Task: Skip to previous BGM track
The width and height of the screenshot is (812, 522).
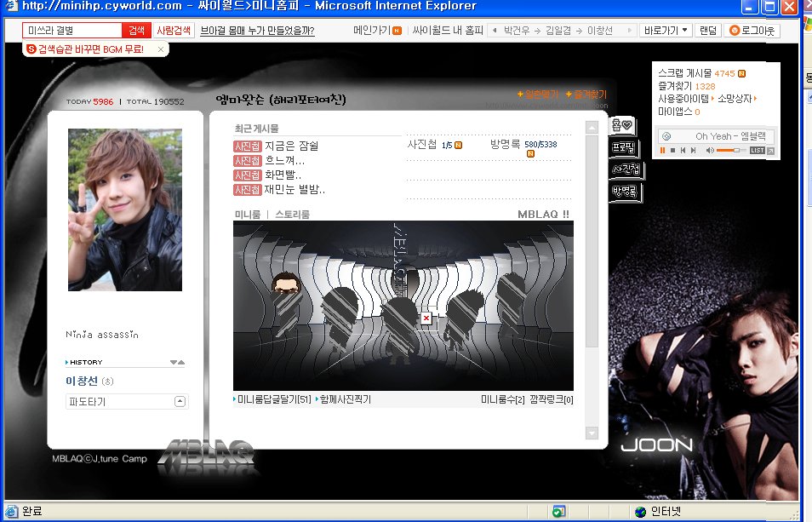Action: [x=683, y=151]
